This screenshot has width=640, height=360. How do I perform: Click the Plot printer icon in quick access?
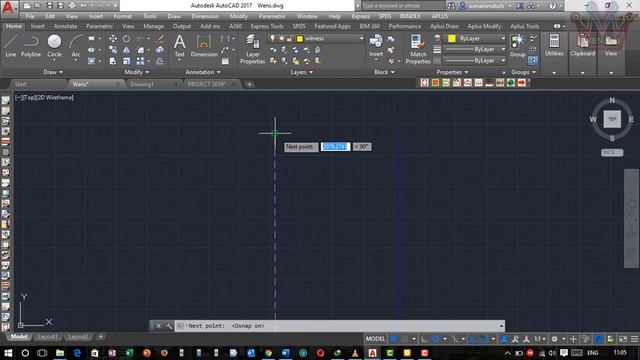[x=72, y=6]
